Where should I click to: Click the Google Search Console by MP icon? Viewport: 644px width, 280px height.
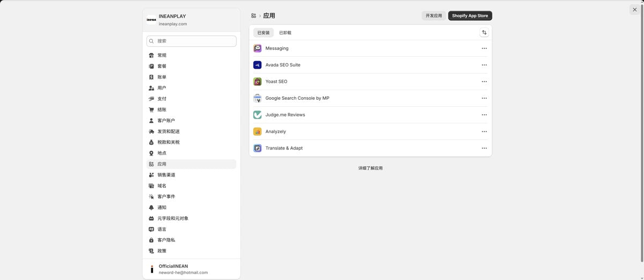(x=258, y=98)
